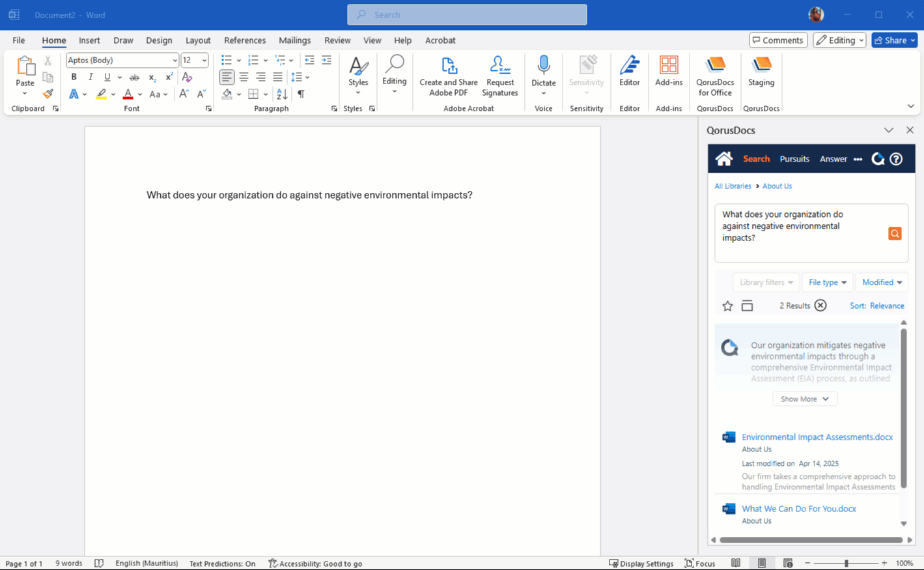The height and width of the screenshot is (570, 924).
Task: Open the Modified filter dropdown
Action: [x=882, y=282]
